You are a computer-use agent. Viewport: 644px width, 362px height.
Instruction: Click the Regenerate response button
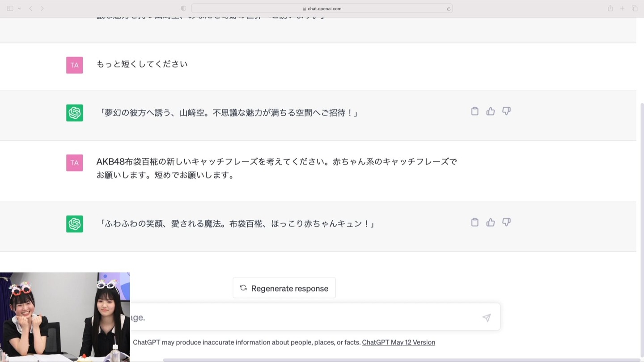click(284, 288)
